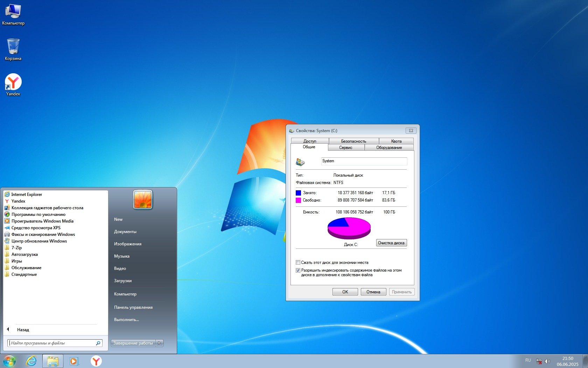Open Windows Explorer from the taskbar
Viewport: 588px width, 368px height.
[x=53, y=361]
